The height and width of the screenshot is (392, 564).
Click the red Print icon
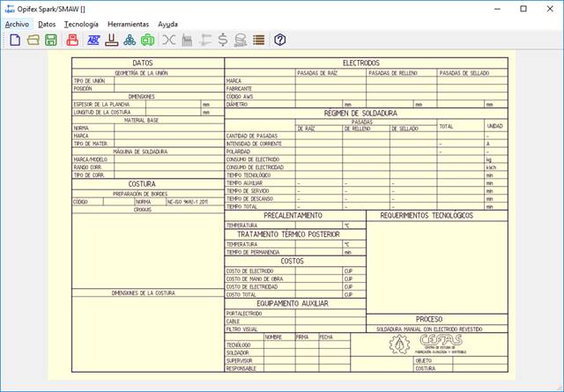coord(72,41)
